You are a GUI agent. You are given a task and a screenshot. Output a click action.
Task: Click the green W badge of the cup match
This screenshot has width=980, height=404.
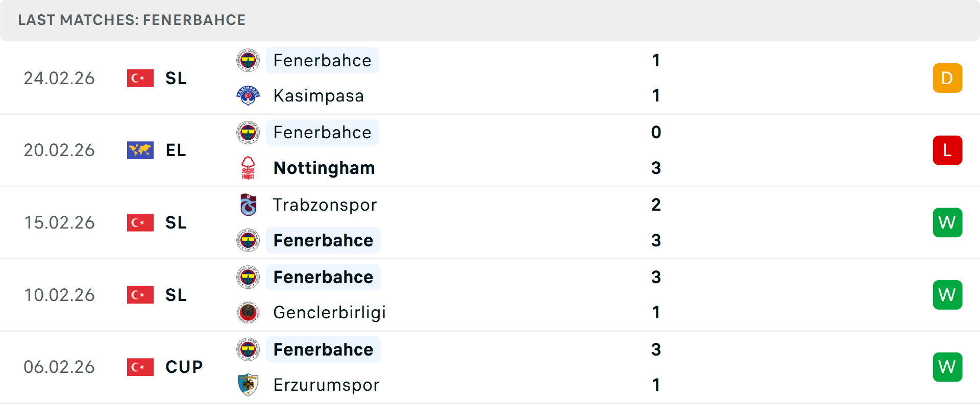[x=947, y=367]
